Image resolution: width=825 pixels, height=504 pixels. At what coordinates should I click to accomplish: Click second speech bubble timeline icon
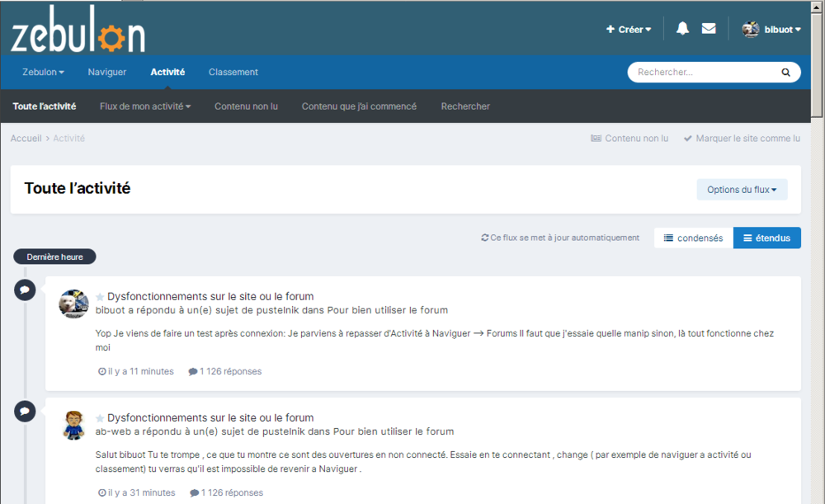tap(25, 411)
